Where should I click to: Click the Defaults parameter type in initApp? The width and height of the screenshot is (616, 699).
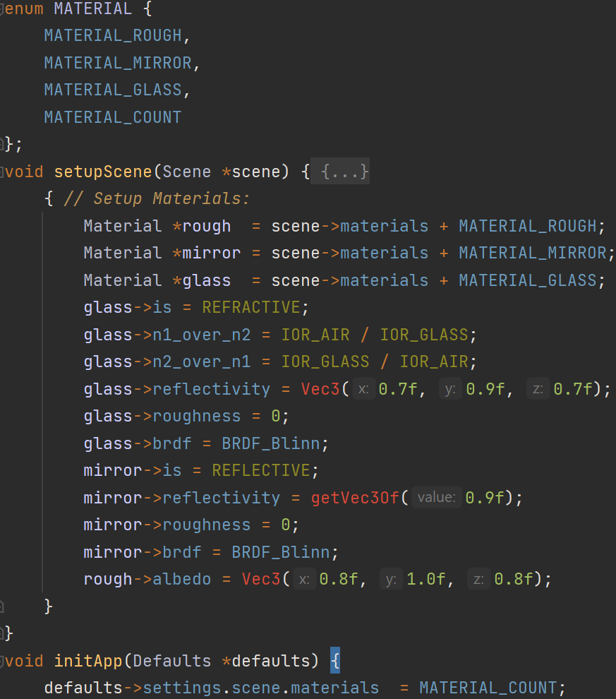(x=172, y=661)
